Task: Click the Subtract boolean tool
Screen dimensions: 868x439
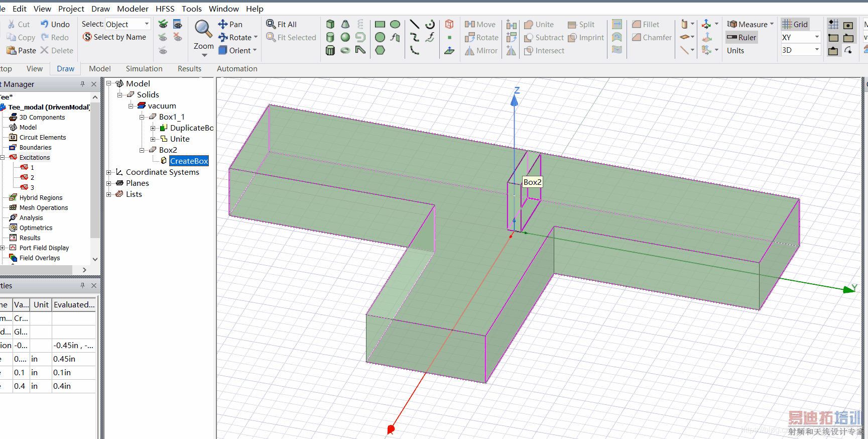Action: coord(544,38)
